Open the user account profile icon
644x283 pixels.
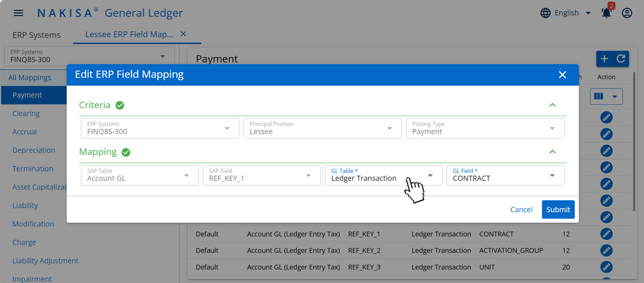(x=627, y=13)
